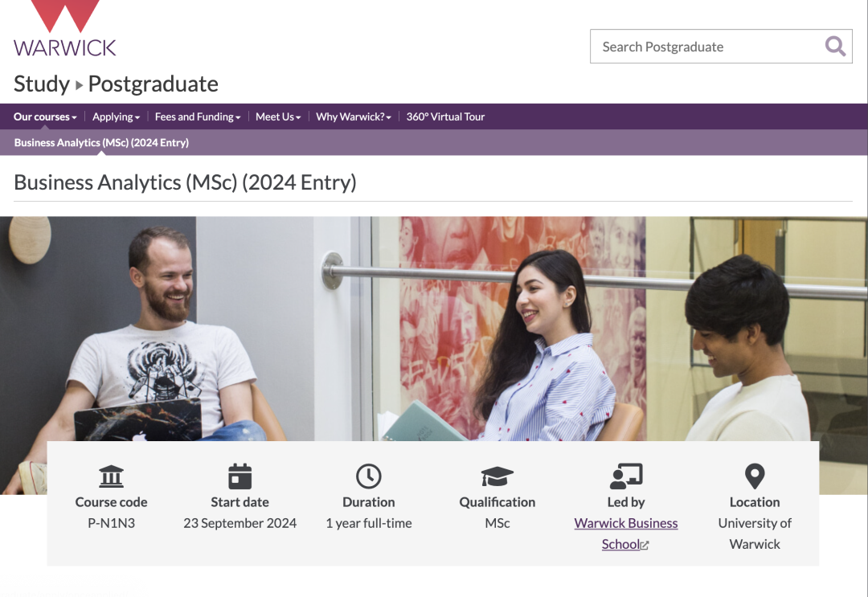Click the Course code building icon
The image size is (868, 597).
coord(111,476)
